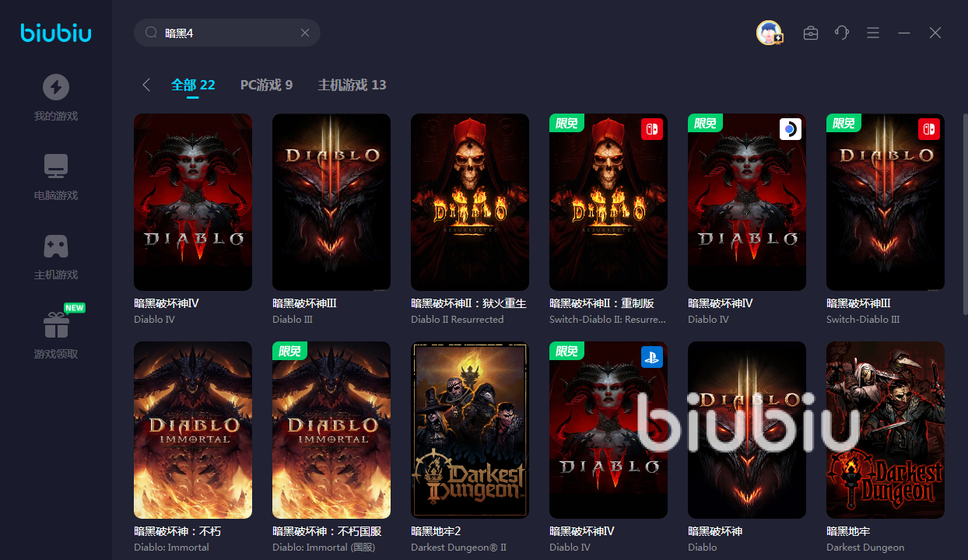This screenshot has height=560, width=968.
Task: Click the biubiu logo
Action: [55, 33]
